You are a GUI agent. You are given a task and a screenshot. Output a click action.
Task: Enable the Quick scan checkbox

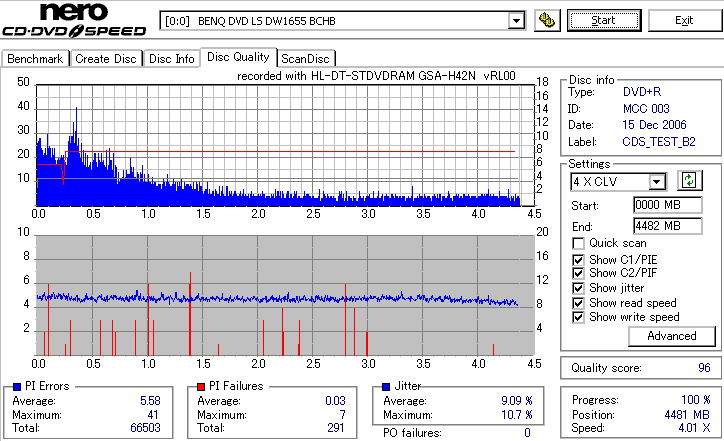tap(578, 243)
